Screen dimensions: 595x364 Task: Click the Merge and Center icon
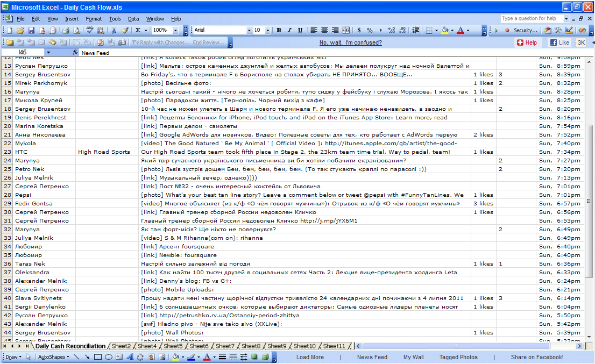[x=346, y=30]
